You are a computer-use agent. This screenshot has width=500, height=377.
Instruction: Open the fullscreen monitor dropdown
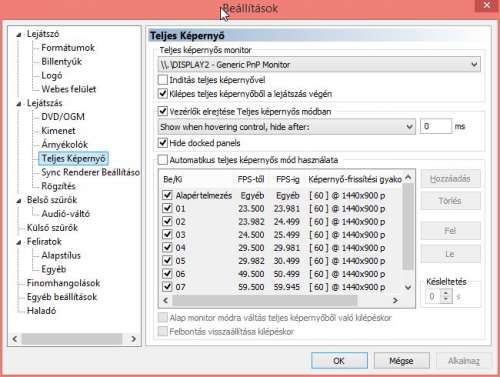tap(319, 65)
